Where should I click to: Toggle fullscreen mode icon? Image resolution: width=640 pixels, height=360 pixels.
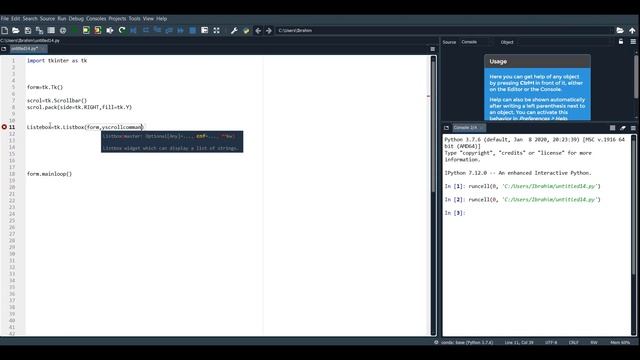point(216,30)
